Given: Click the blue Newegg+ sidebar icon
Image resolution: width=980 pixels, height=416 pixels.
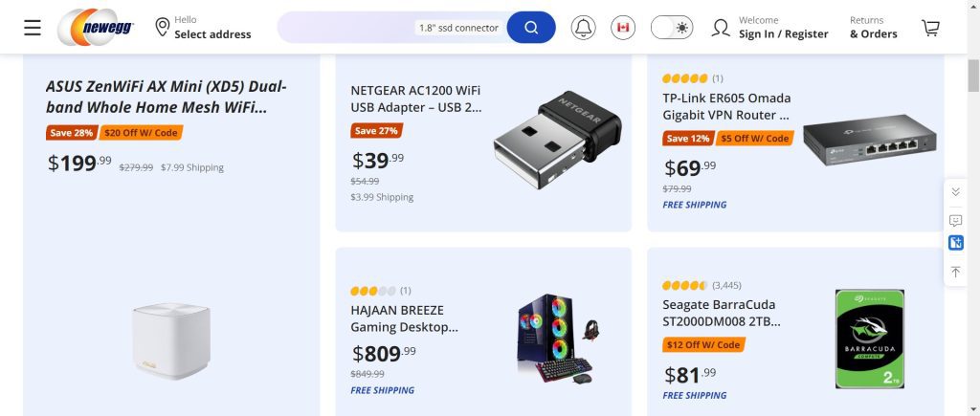Looking at the screenshot, I should click(x=955, y=243).
